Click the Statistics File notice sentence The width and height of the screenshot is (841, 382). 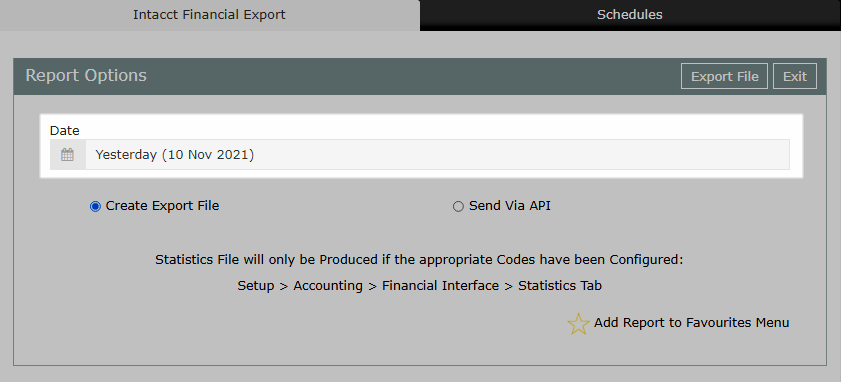tap(419, 260)
